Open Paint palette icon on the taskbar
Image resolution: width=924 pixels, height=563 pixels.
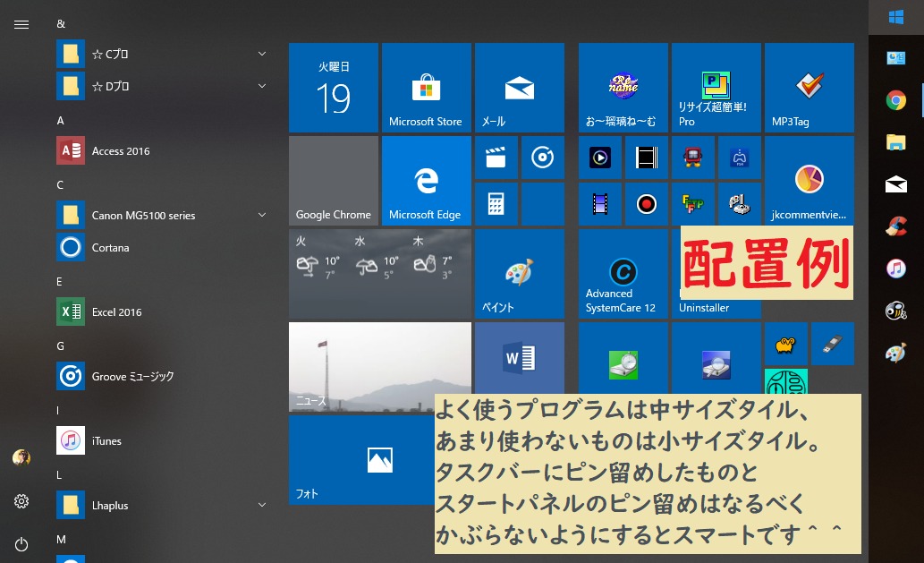[x=895, y=353]
